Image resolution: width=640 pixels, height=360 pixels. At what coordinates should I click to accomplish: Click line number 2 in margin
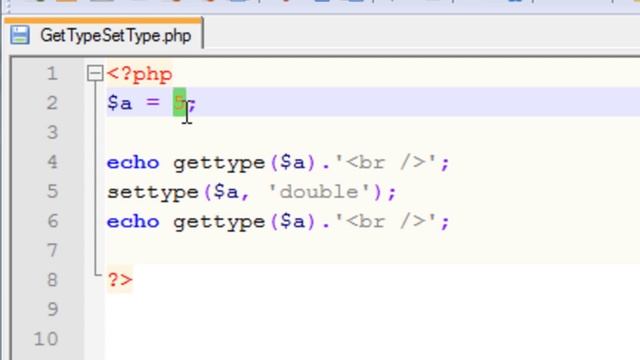(x=52, y=103)
